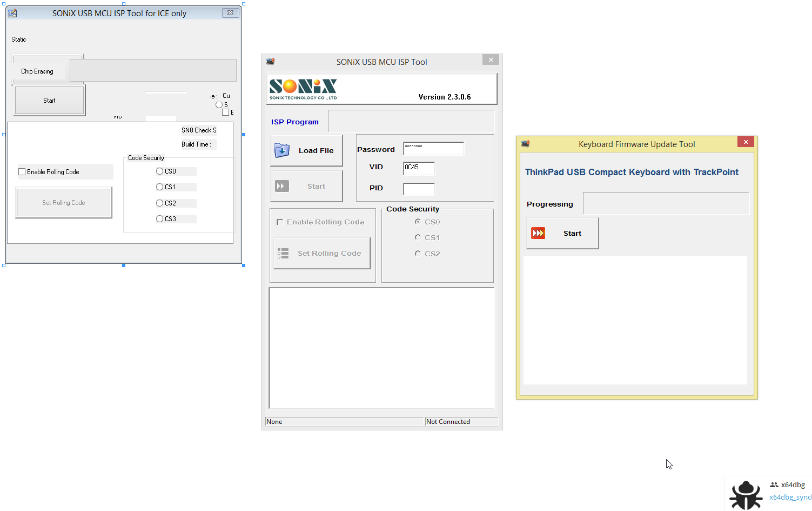Click 'None' status bar text
The height and width of the screenshot is (511, 812).
click(274, 422)
